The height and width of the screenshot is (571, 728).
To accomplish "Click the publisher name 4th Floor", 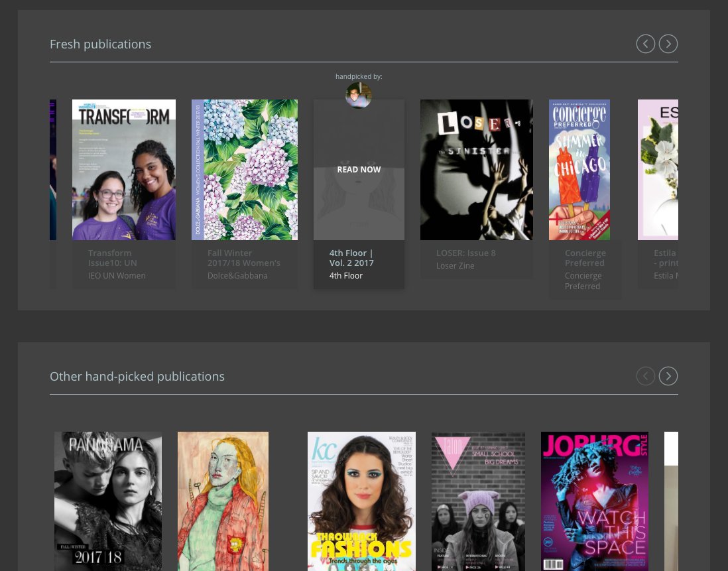I will (x=346, y=276).
